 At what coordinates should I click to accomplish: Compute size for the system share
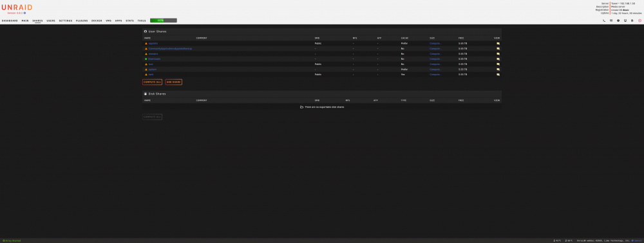(x=436, y=69)
